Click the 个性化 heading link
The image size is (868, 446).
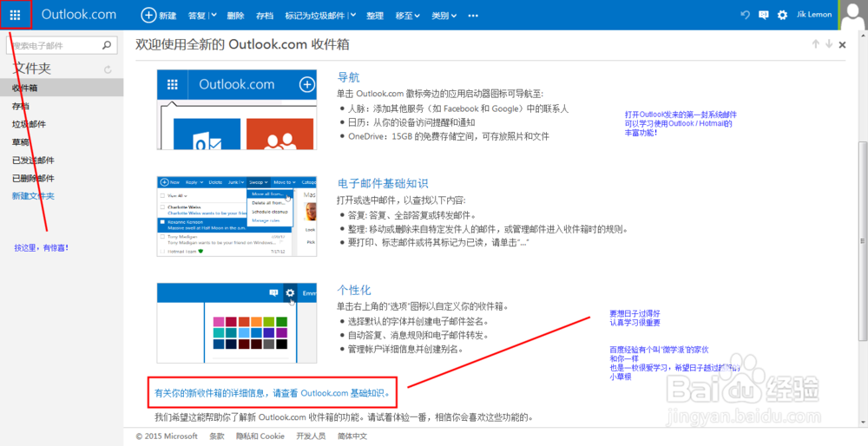click(354, 290)
